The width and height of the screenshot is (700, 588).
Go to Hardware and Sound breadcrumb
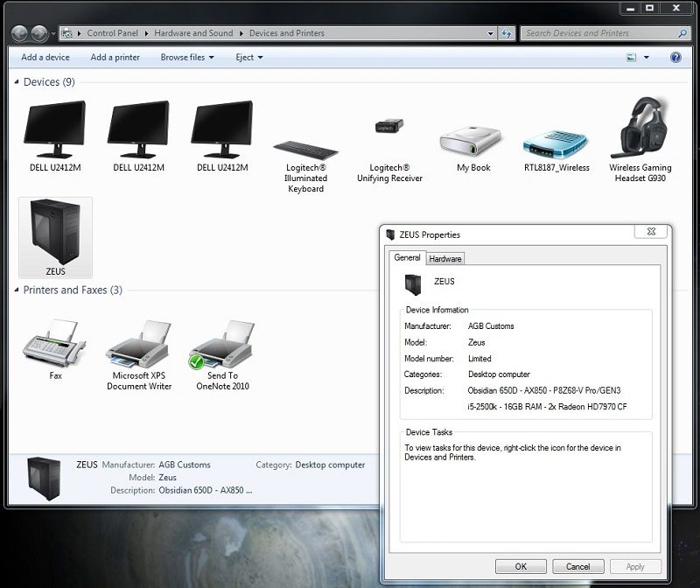tap(193, 33)
